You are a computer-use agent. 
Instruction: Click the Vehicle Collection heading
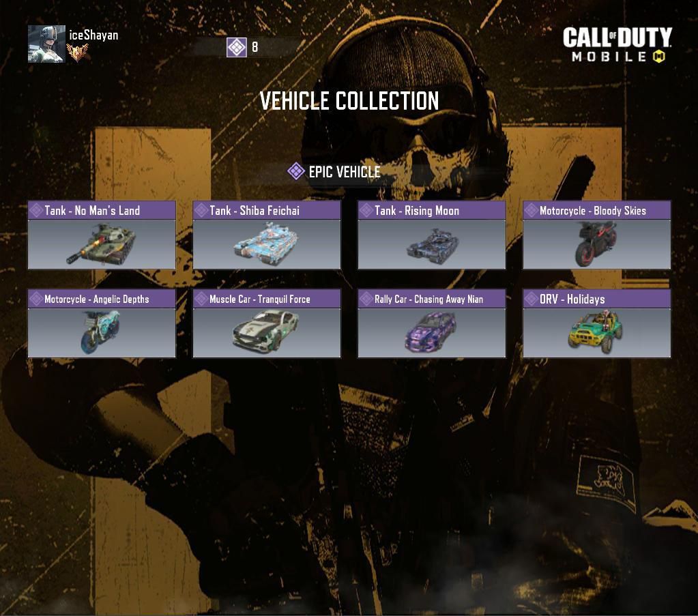(x=349, y=100)
